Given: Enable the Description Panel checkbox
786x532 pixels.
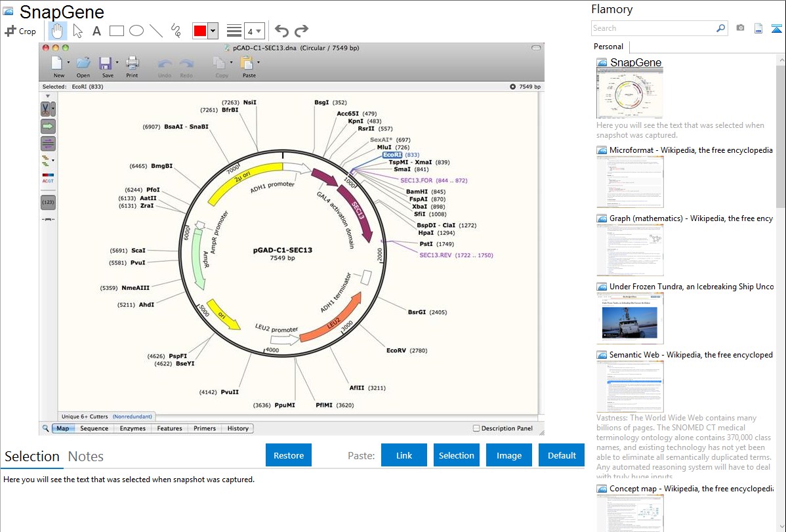Looking at the screenshot, I should pos(476,428).
